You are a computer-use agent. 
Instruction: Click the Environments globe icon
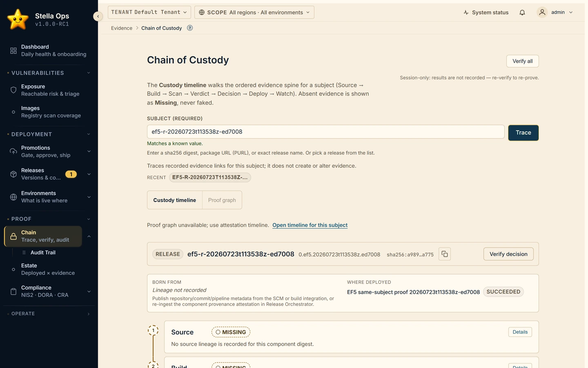tap(13, 197)
